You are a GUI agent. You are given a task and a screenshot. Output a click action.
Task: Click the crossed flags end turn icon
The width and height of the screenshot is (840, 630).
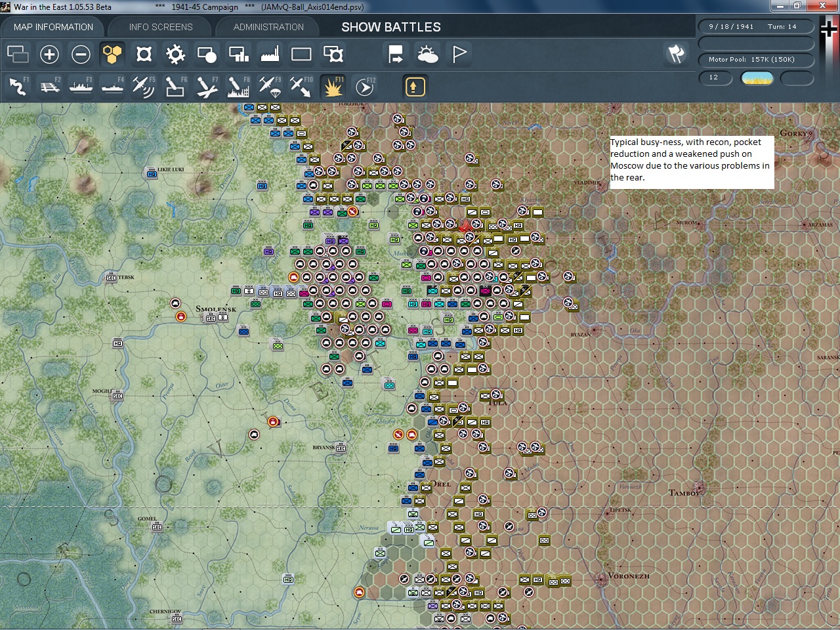click(676, 54)
